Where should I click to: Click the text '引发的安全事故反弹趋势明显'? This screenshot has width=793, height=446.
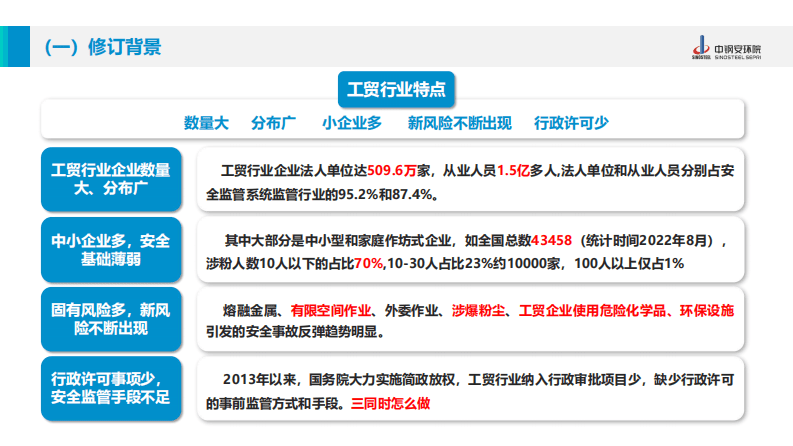click(291, 332)
